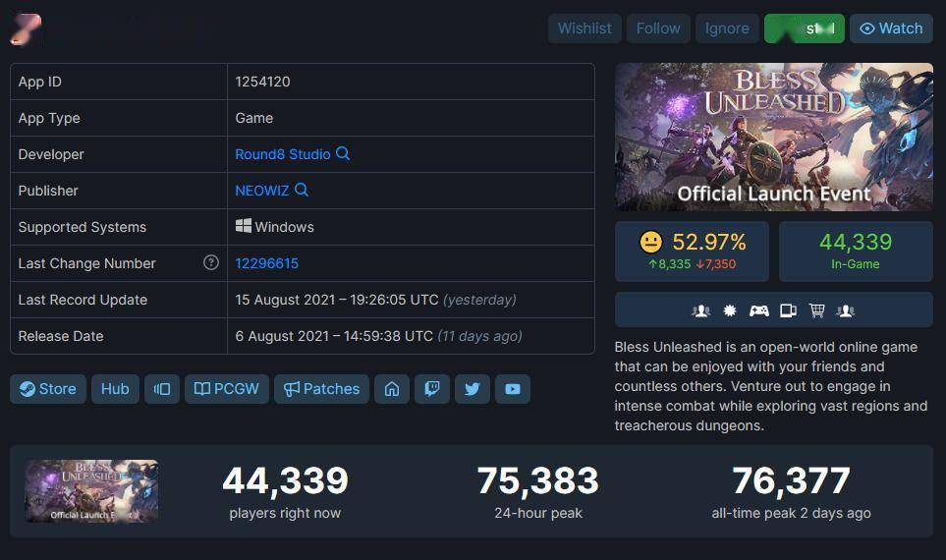The height and width of the screenshot is (560, 946).
Task: Open the Steam Store page button
Action: pyautogui.click(x=48, y=389)
